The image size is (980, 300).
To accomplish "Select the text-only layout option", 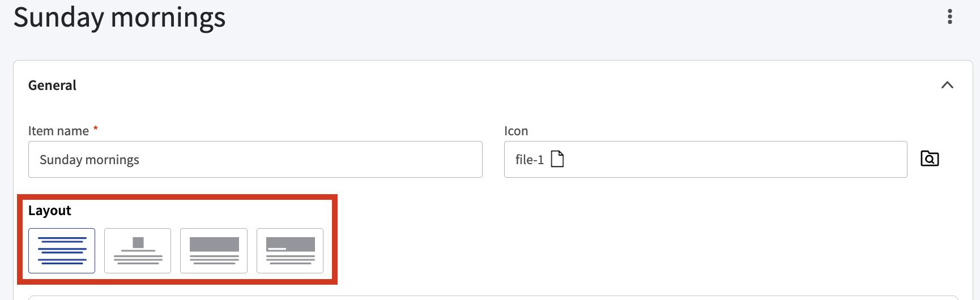I will pyautogui.click(x=62, y=251).
